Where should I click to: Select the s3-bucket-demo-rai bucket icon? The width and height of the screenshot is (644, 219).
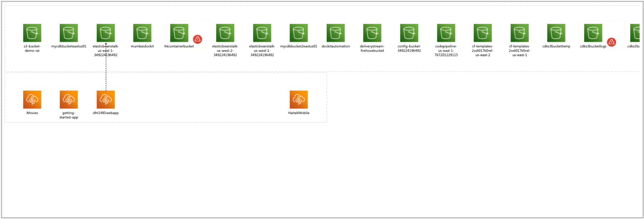pyautogui.click(x=32, y=33)
